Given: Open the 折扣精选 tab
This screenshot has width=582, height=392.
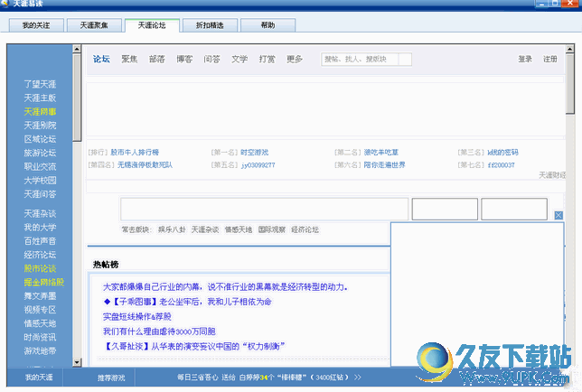Looking at the screenshot, I should [210, 25].
